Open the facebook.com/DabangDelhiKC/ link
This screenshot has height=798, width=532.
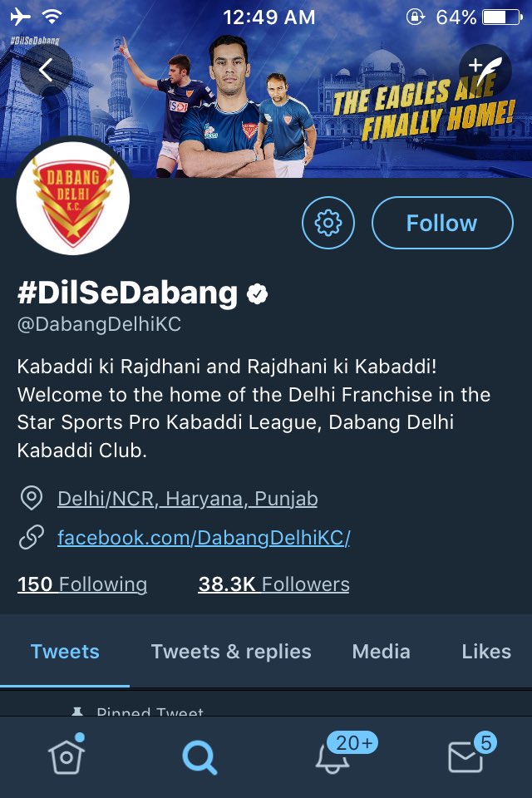[204, 538]
